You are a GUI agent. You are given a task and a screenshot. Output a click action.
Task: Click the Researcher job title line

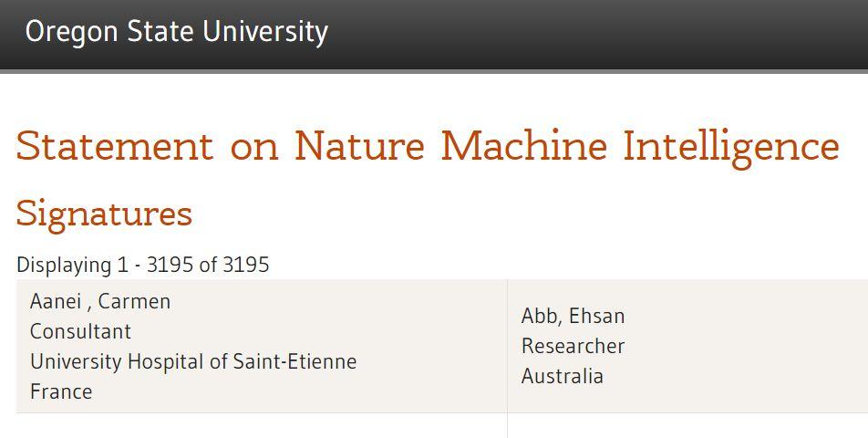point(573,346)
